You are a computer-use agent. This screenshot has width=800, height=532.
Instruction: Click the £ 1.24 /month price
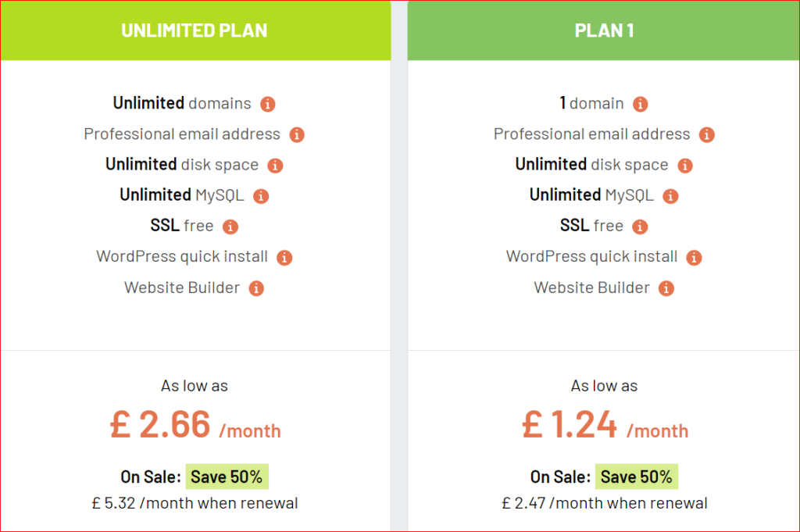[605, 425]
